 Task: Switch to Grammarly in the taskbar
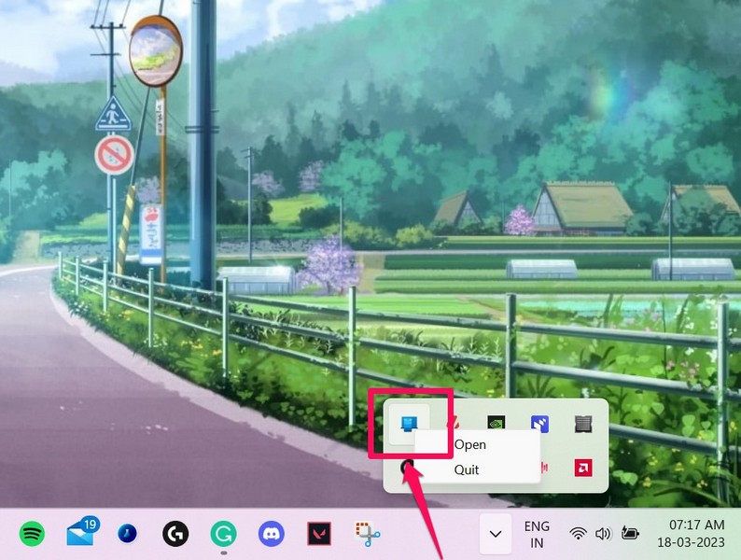222,534
